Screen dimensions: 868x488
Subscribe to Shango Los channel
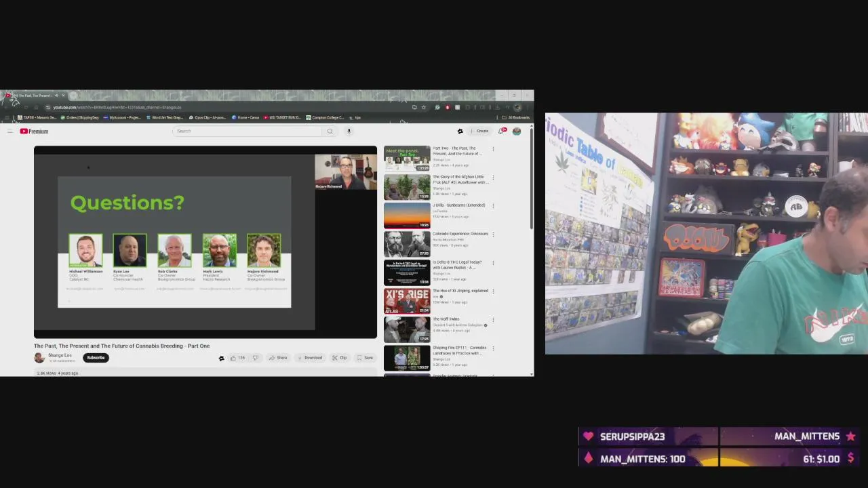96,358
